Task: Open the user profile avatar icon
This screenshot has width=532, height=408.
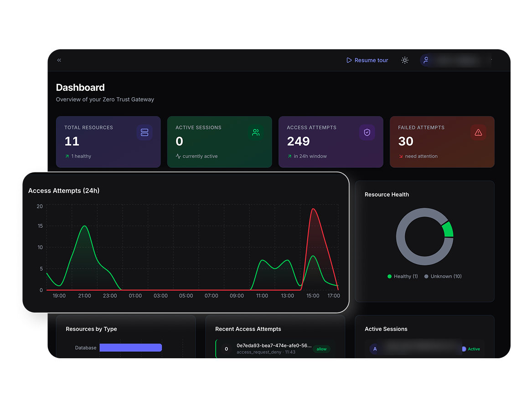Action: tap(426, 60)
